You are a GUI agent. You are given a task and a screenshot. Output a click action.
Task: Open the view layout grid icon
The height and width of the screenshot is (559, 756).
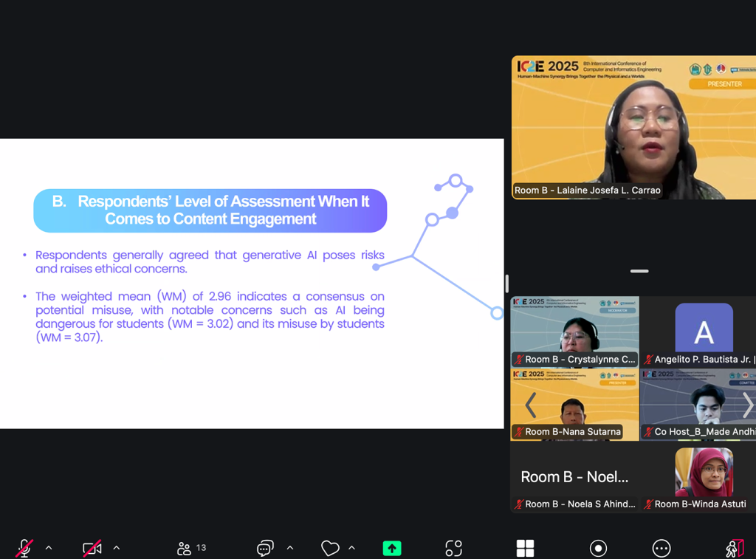pos(525,548)
